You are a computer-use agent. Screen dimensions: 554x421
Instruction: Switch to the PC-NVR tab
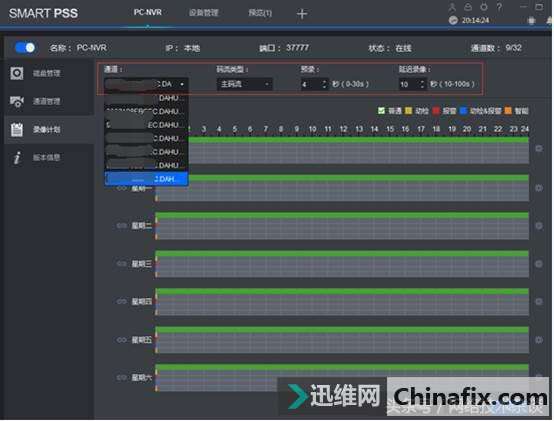coord(148,12)
